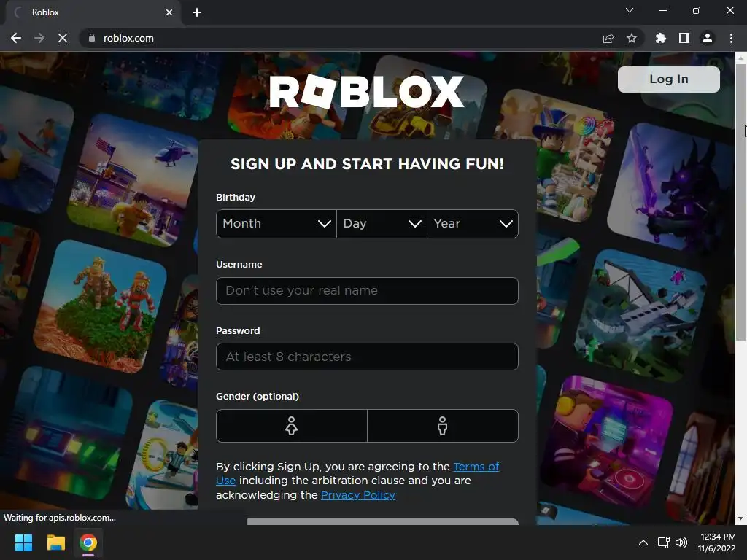Stop loading the page
Viewport: 747px width, 560px height.
(63, 38)
